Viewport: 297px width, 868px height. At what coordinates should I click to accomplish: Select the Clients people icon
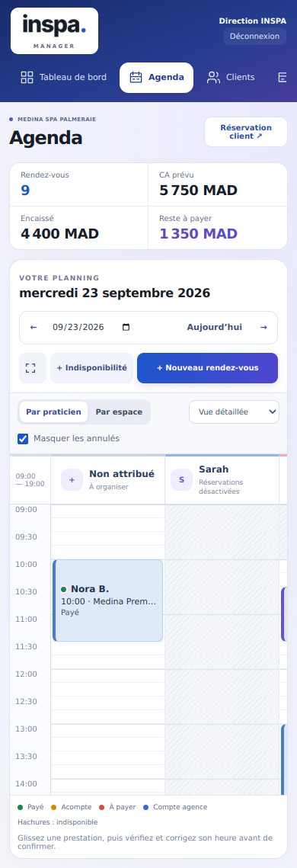point(213,78)
